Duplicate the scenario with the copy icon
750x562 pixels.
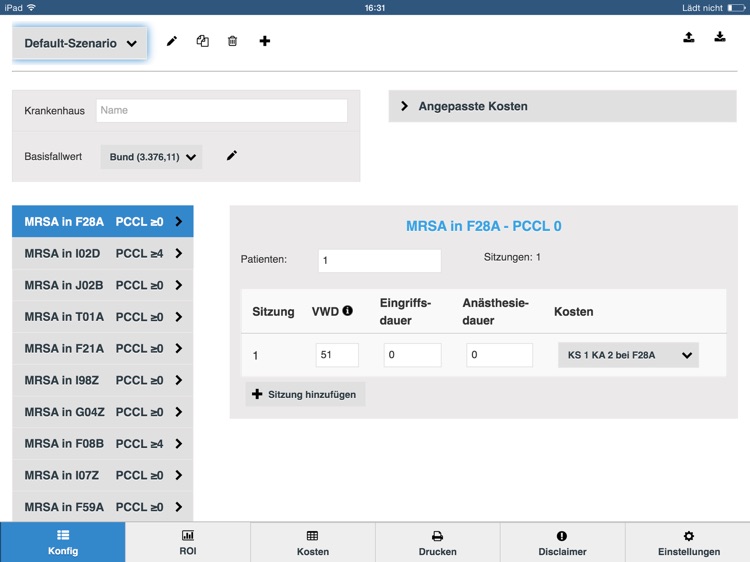(x=202, y=41)
